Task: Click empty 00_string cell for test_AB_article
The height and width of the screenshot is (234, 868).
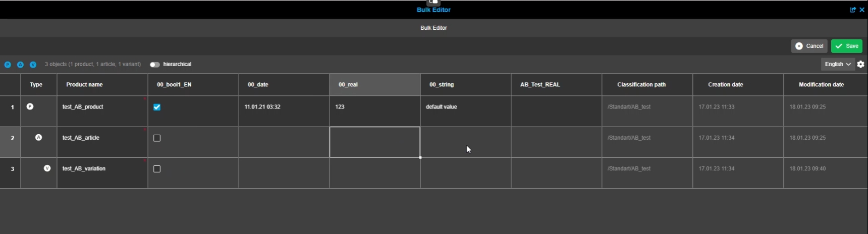Action: coord(466,142)
